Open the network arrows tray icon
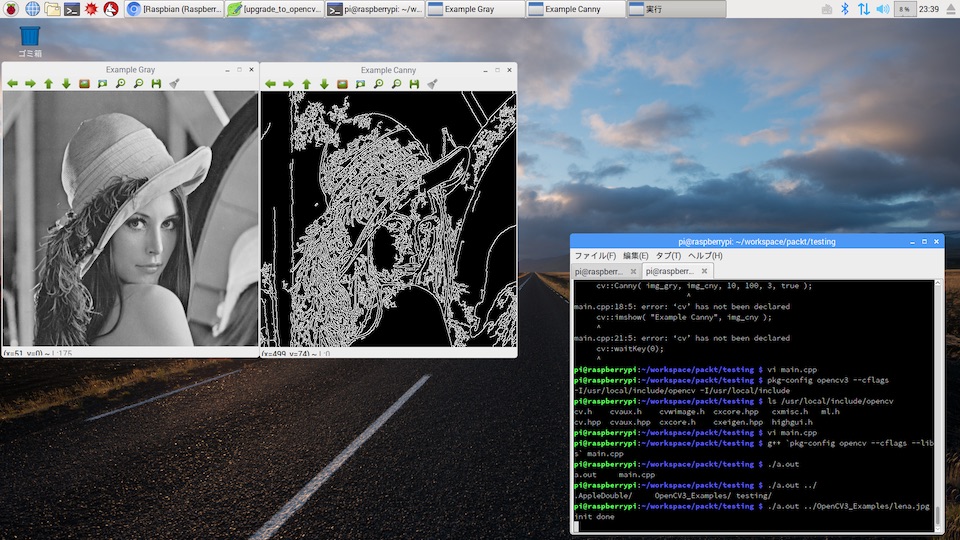960x540 pixels. (x=863, y=9)
